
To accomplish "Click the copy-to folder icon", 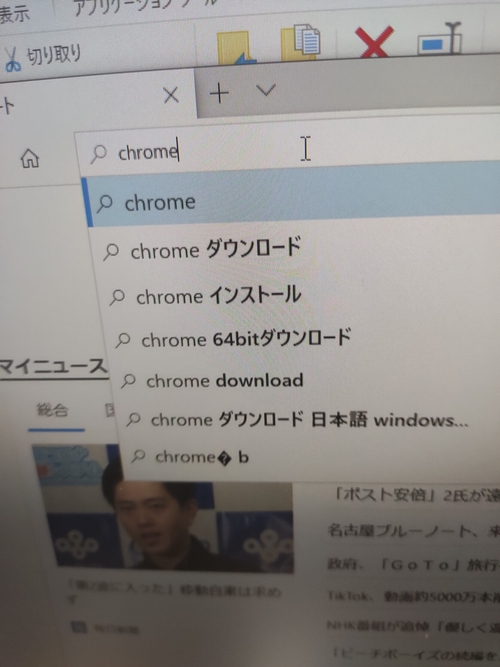I will point(300,42).
